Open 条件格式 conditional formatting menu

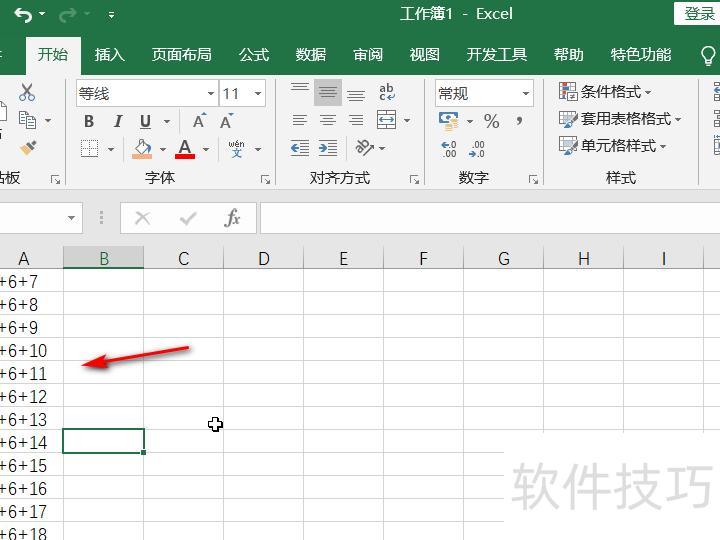pyautogui.click(x=605, y=91)
